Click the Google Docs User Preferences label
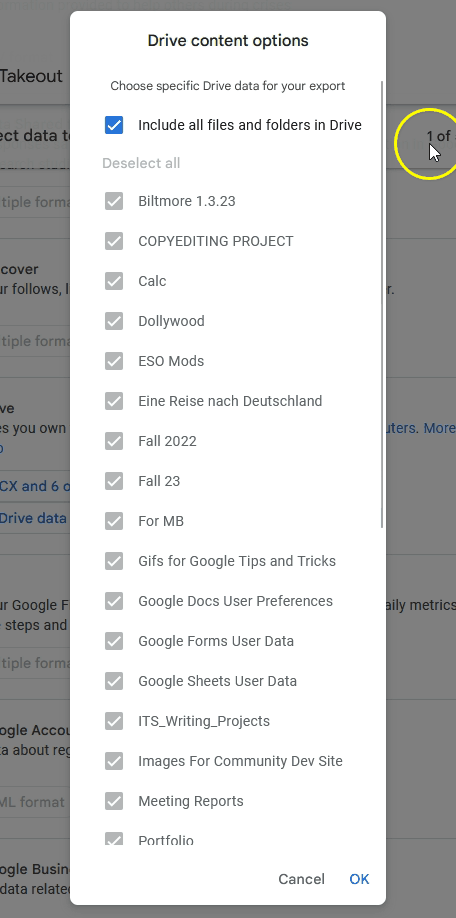Image resolution: width=456 pixels, height=918 pixels. click(x=235, y=601)
